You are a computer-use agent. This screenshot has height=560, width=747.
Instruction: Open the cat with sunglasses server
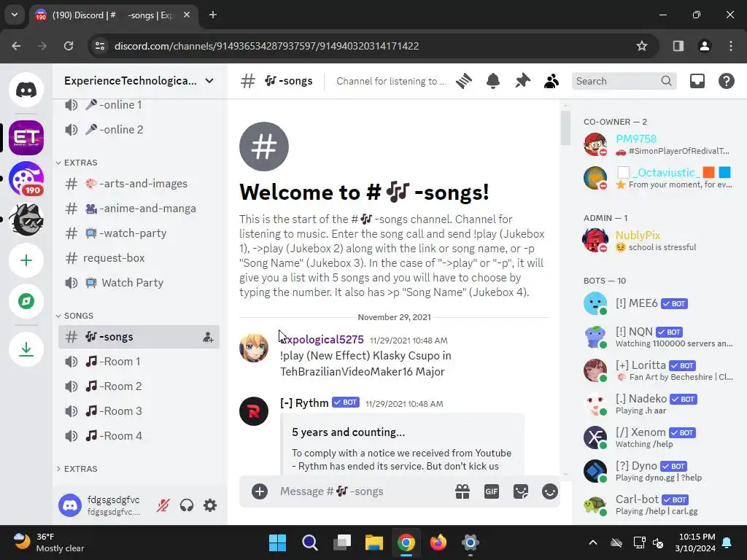click(26, 219)
